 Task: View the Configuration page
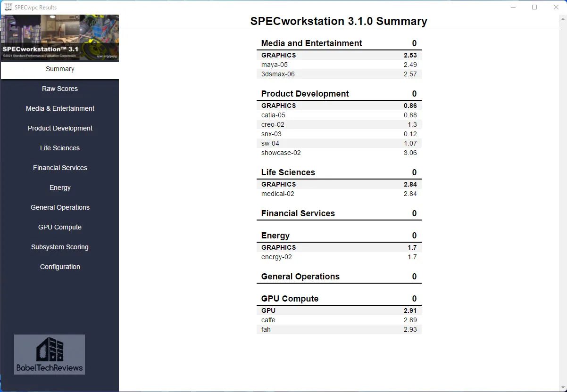coord(60,267)
